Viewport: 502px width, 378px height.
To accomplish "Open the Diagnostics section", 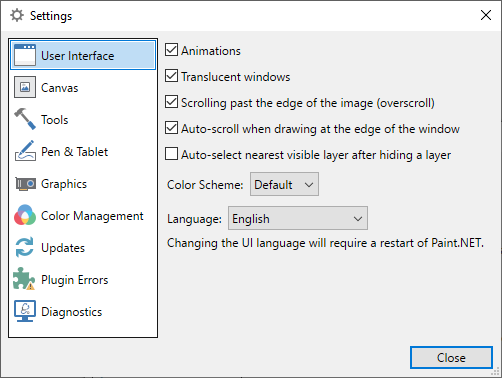I will (x=83, y=311).
